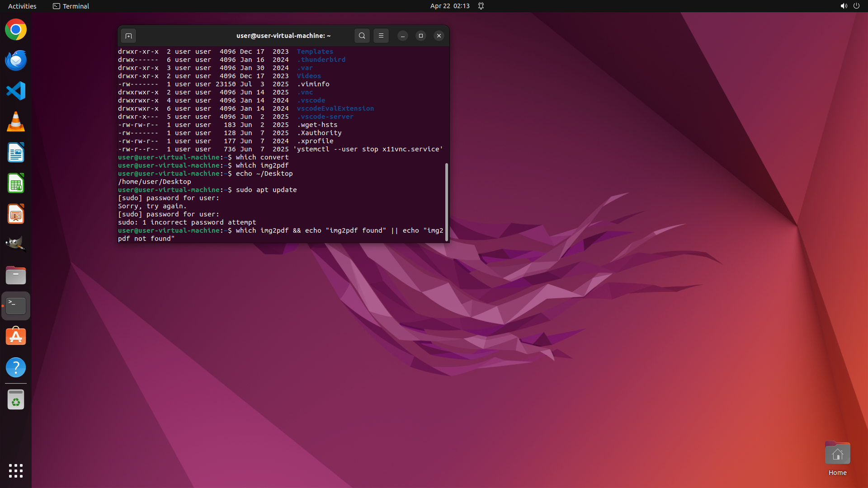Image resolution: width=868 pixels, height=488 pixels.
Task: Open Ubuntu Software store
Action: pyautogui.click(x=16, y=337)
